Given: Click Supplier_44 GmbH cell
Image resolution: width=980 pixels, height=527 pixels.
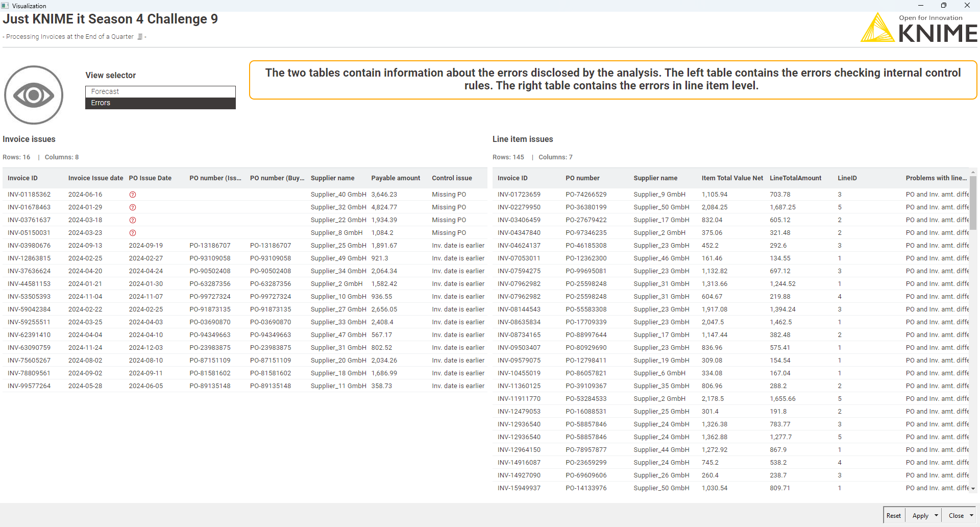Looking at the screenshot, I should point(661,450).
